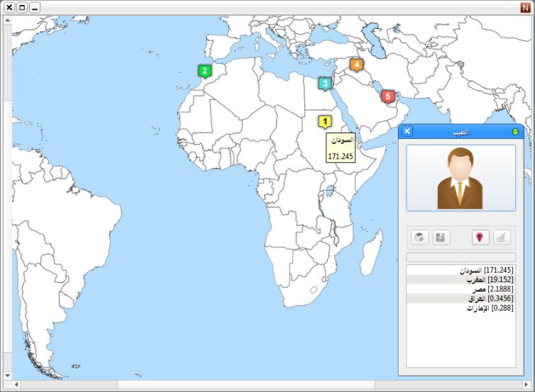Screen dimensions: 535x392
Task: Click the empty text field above the list
Action: tap(460, 257)
